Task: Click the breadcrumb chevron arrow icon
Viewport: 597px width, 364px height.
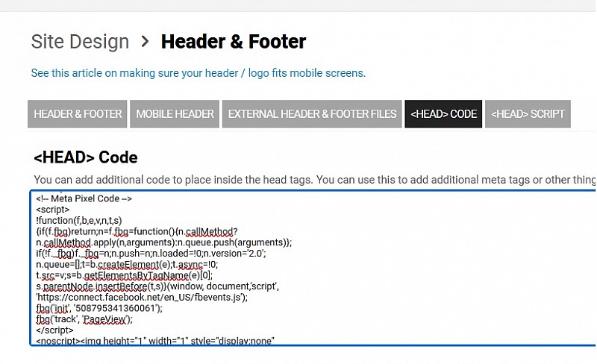Action: click(x=145, y=41)
